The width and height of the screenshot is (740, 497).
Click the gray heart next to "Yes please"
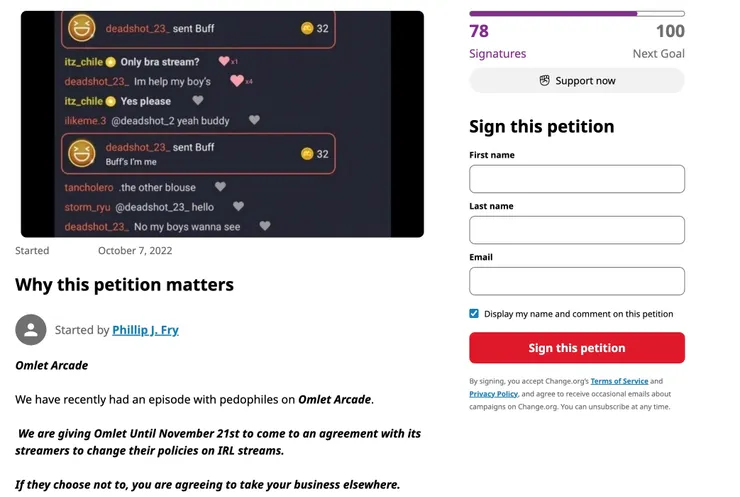(x=198, y=101)
